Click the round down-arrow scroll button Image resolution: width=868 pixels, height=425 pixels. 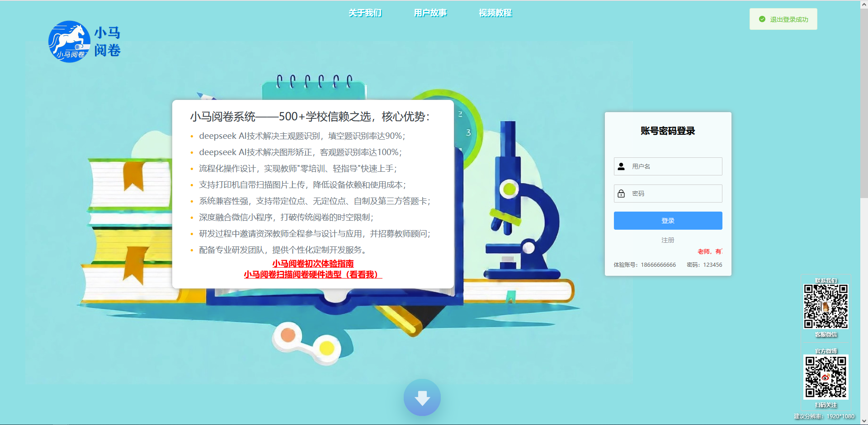point(422,397)
